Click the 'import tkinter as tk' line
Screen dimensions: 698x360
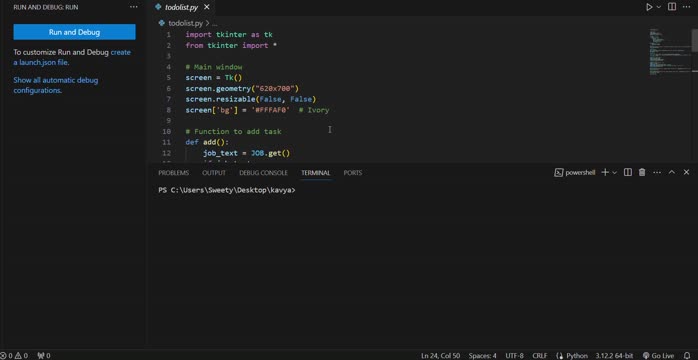(229, 34)
